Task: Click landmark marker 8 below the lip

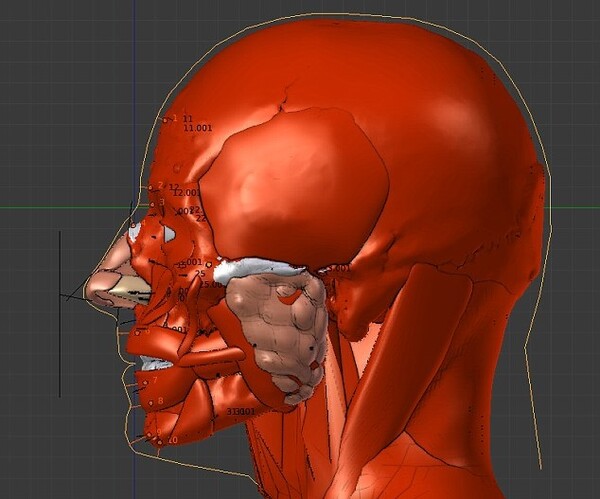Action: [151, 401]
